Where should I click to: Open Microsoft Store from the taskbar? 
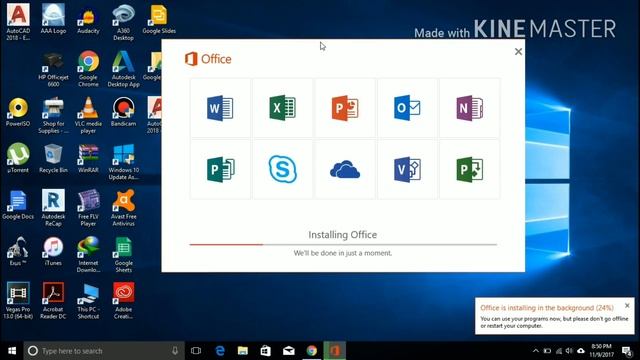pos(266,351)
